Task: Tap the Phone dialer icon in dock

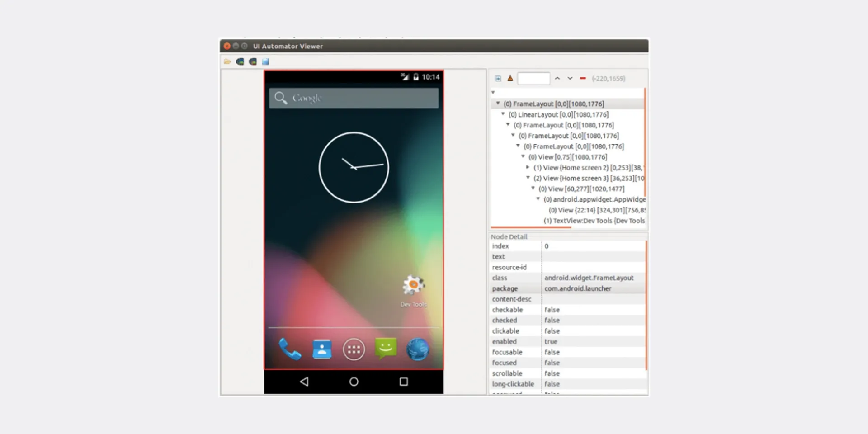Action: [290, 349]
